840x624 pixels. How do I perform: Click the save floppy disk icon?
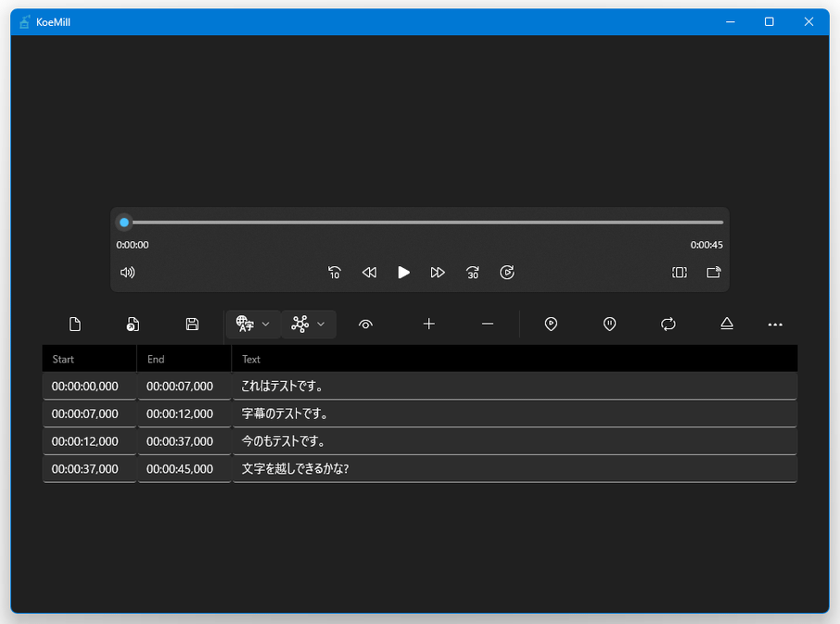pos(192,324)
